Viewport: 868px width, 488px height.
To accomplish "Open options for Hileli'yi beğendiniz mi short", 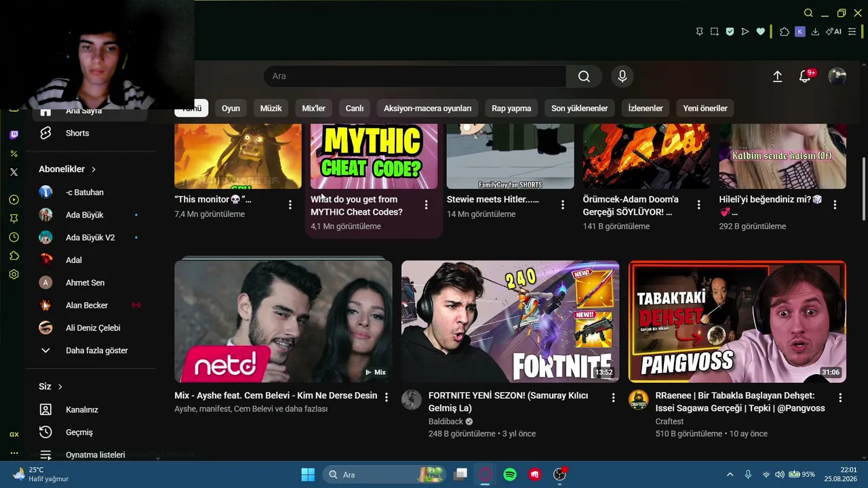I will (835, 204).
